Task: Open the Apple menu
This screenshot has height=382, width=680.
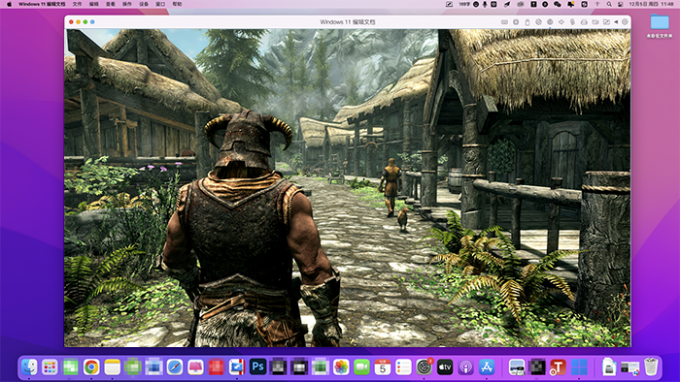Action: [x=9, y=4]
